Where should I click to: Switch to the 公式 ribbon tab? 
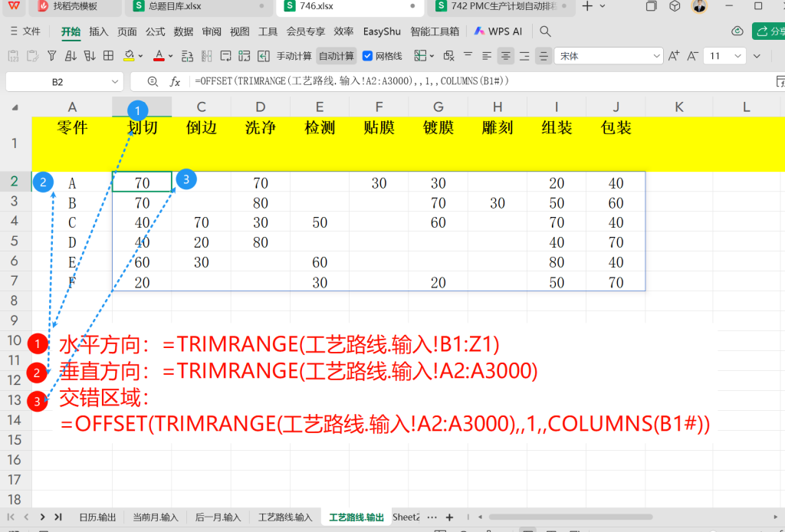[x=155, y=31]
